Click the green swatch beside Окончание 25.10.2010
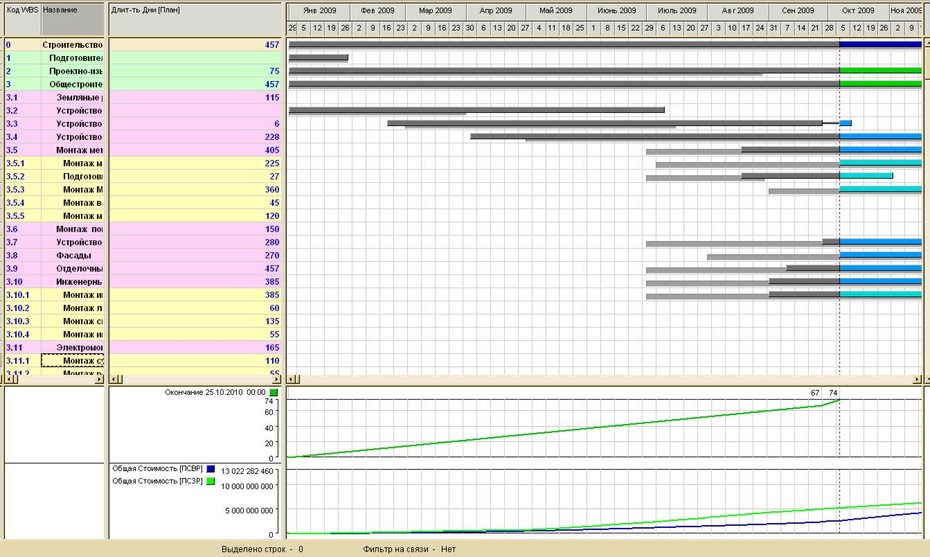930x557 pixels. pos(273,393)
